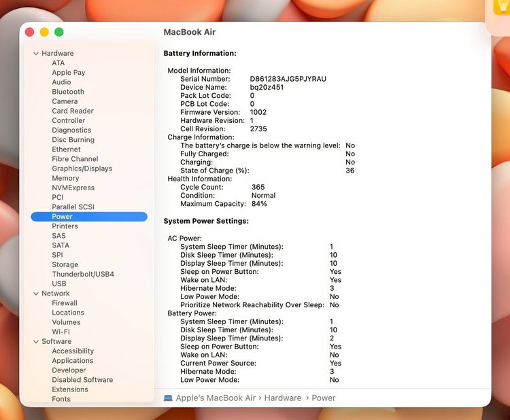Screen dimensions: 510x420
Task: Open Firewall under Network
Action: coord(65,303)
